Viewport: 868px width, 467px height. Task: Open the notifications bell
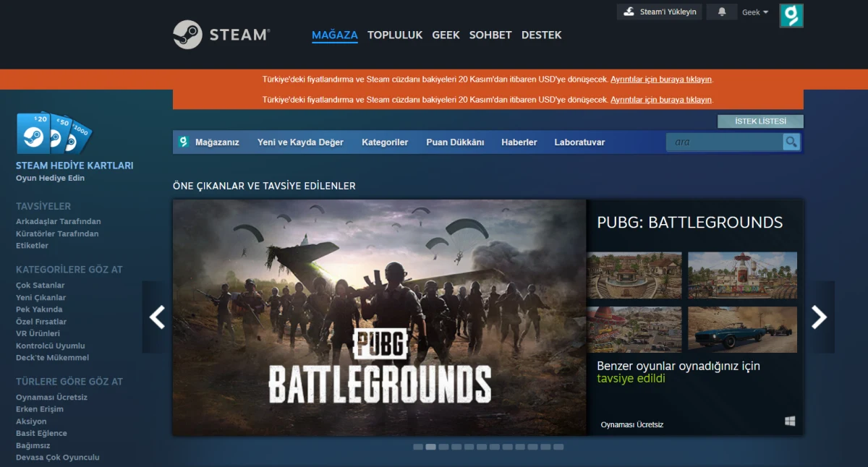point(722,12)
